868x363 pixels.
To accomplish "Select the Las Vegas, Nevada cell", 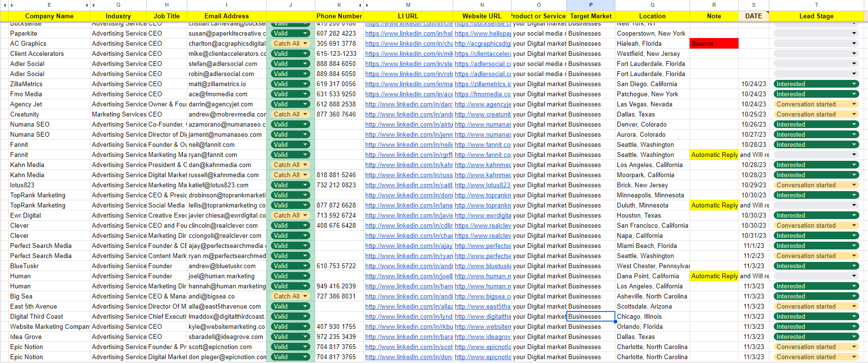I will click(x=652, y=104).
